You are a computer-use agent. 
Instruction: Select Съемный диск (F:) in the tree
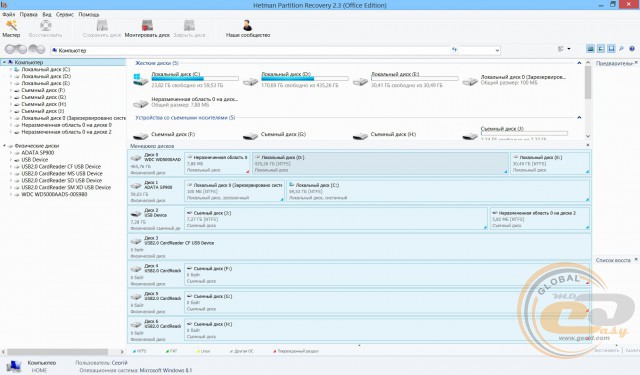(x=43, y=90)
